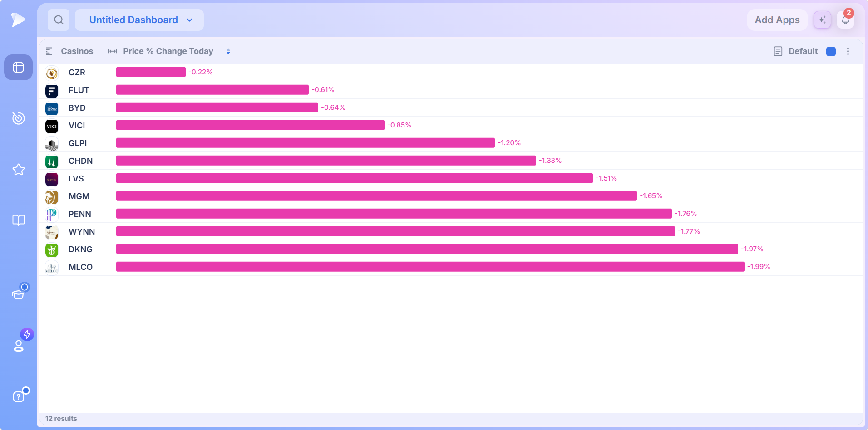The height and width of the screenshot is (430, 868).
Task: Click the DKNG company logo
Action: [x=52, y=249]
